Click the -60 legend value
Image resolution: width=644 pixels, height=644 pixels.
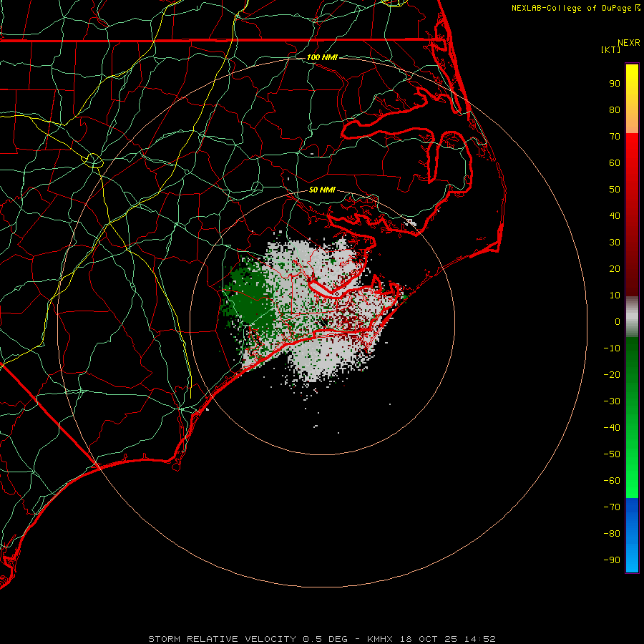tap(612, 481)
